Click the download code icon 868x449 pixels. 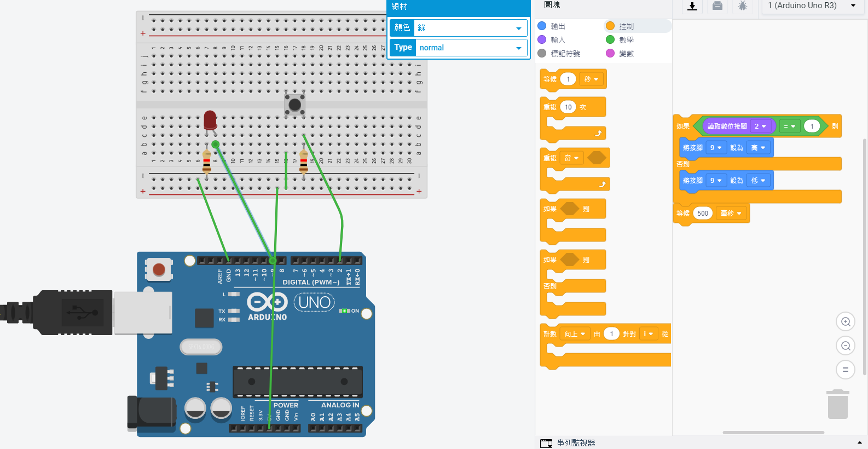pos(692,6)
